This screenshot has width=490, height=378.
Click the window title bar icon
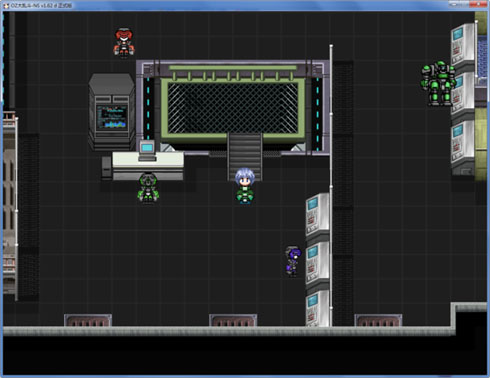click(x=6, y=5)
